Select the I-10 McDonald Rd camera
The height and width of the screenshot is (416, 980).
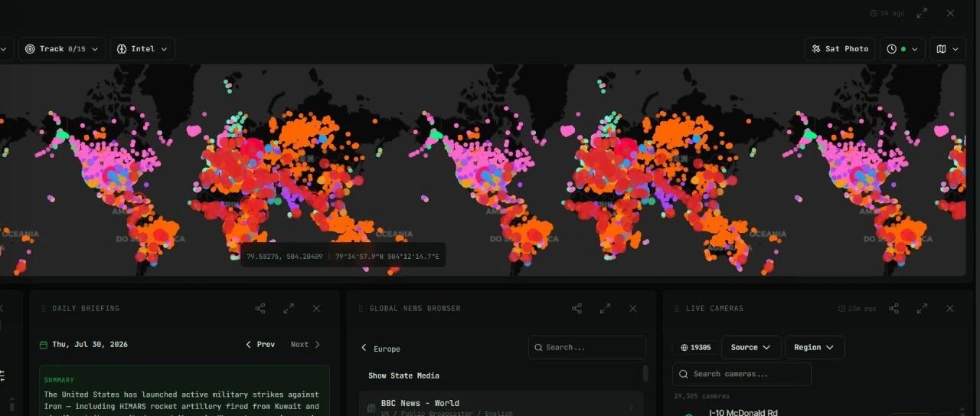coord(743,412)
